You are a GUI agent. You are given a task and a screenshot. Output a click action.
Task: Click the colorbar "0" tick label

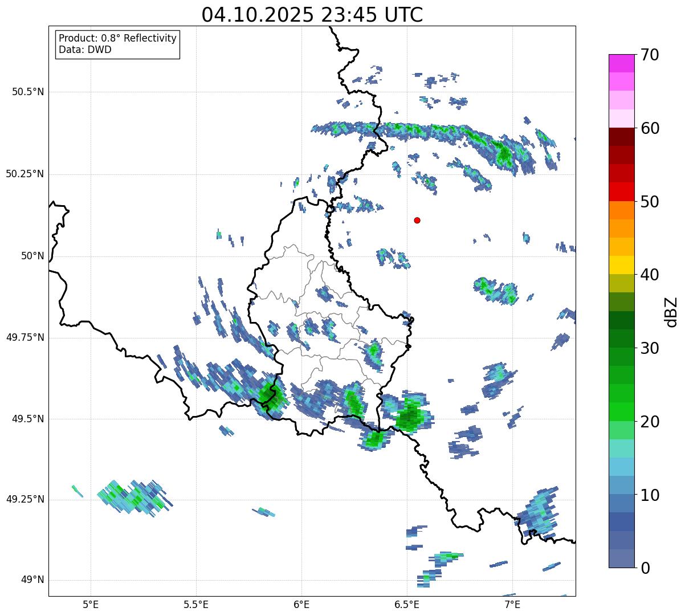[645, 568]
